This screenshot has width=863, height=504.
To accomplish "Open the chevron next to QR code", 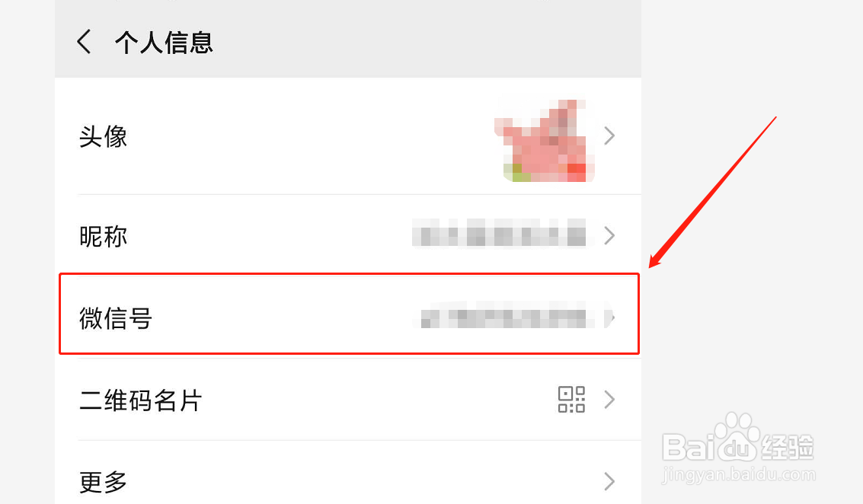I will 609,400.
